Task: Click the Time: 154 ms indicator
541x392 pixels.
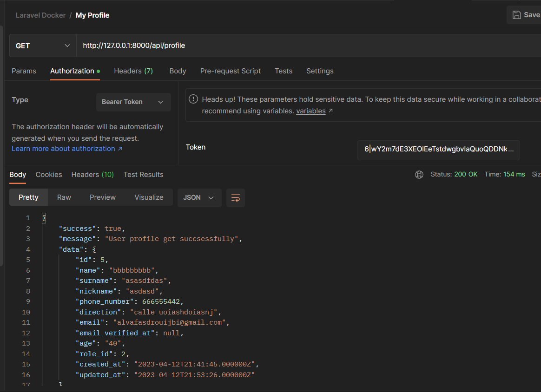Action: (505, 174)
